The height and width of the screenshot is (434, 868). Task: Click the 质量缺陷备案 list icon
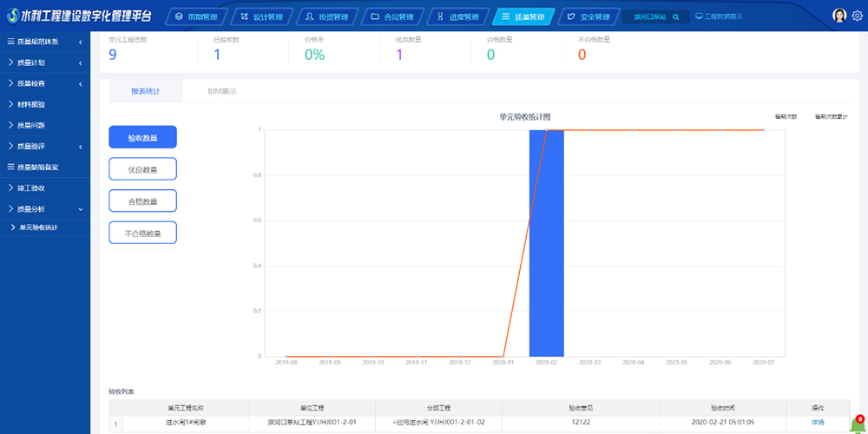tap(10, 167)
